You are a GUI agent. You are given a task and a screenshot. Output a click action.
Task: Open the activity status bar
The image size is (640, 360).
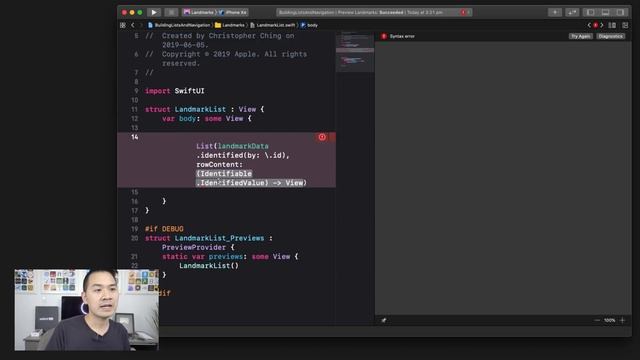[374, 12]
